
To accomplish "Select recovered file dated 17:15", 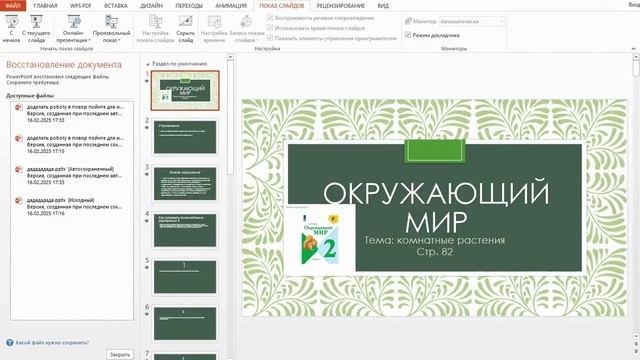I will pos(72,144).
